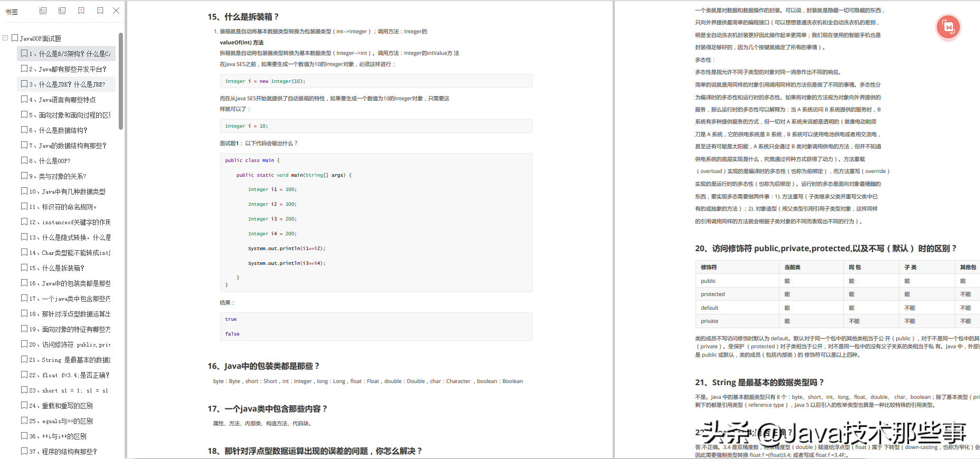Delete the bookmark using the minus bookmark icon
980x459 pixels.
[100, 11]
